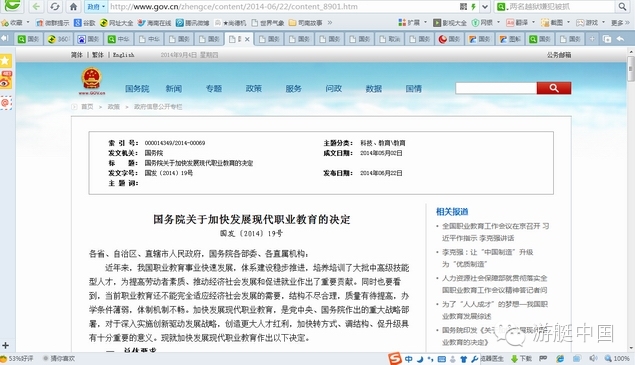Toggle the green lightning speed mode icon
This screenshot has width=635, height=365.
coord(473,6)
